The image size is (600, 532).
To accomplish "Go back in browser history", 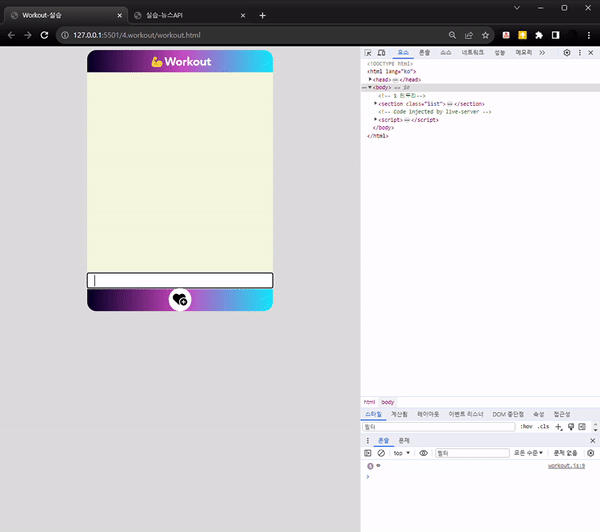I will click(x=11, y=35).
